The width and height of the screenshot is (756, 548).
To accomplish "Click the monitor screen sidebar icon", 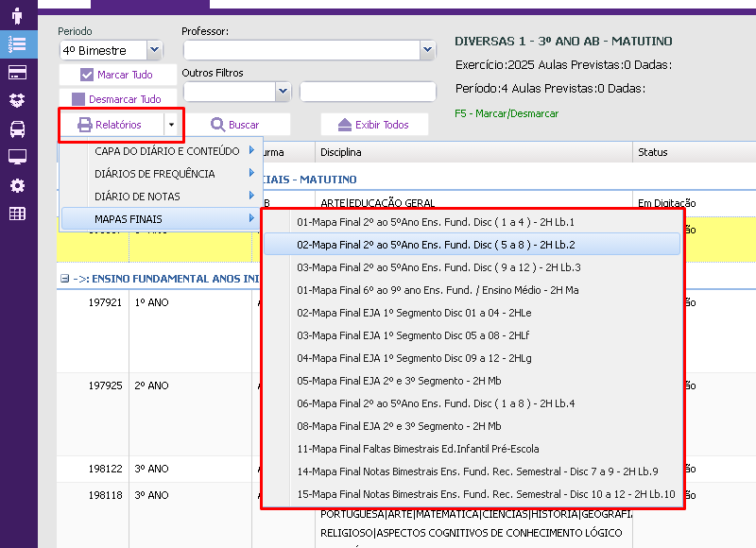I will 17,157.
